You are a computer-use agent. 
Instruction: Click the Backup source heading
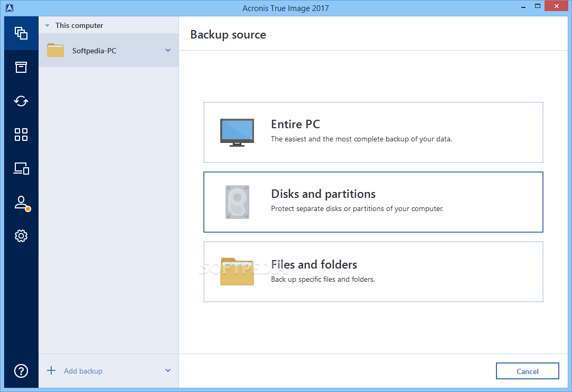pos(228,35)
